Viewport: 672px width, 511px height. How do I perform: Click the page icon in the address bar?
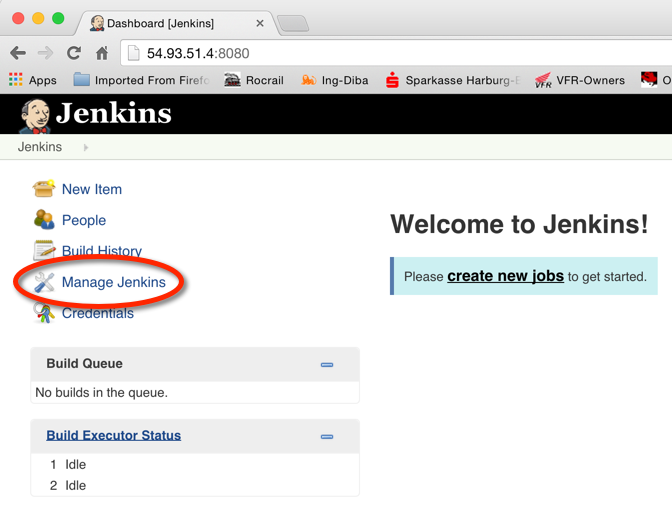tap(134, 53)
